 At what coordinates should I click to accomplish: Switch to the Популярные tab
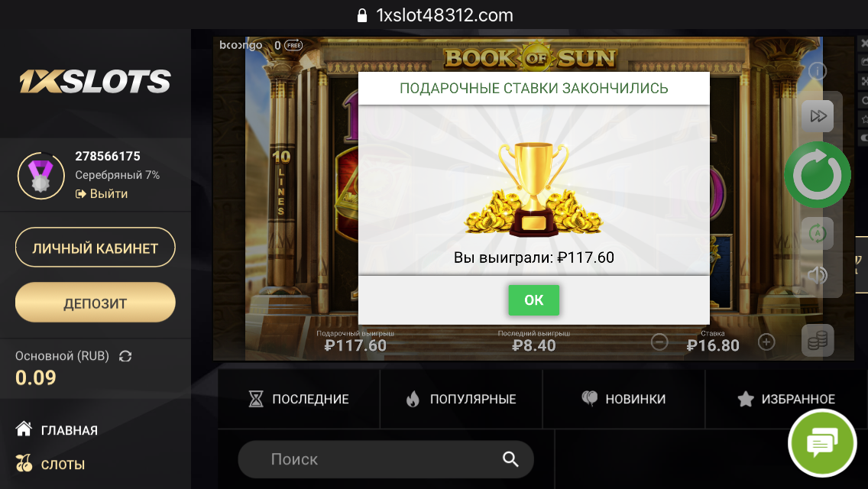tap(462, 399)
